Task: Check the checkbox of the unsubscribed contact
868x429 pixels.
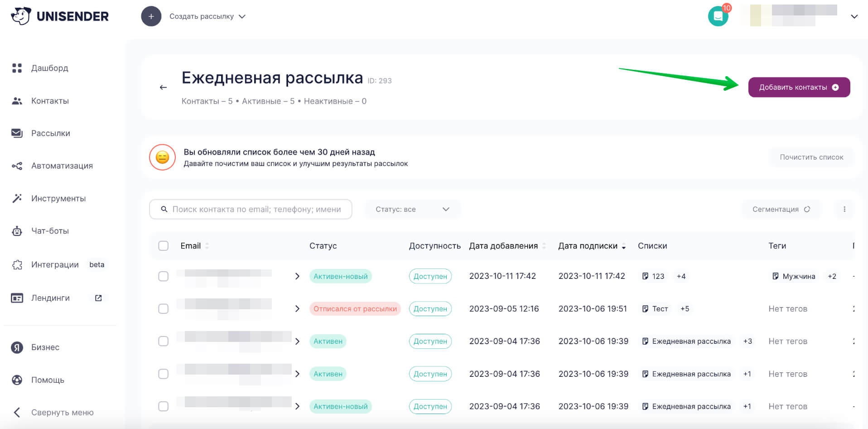Action: 164,308
